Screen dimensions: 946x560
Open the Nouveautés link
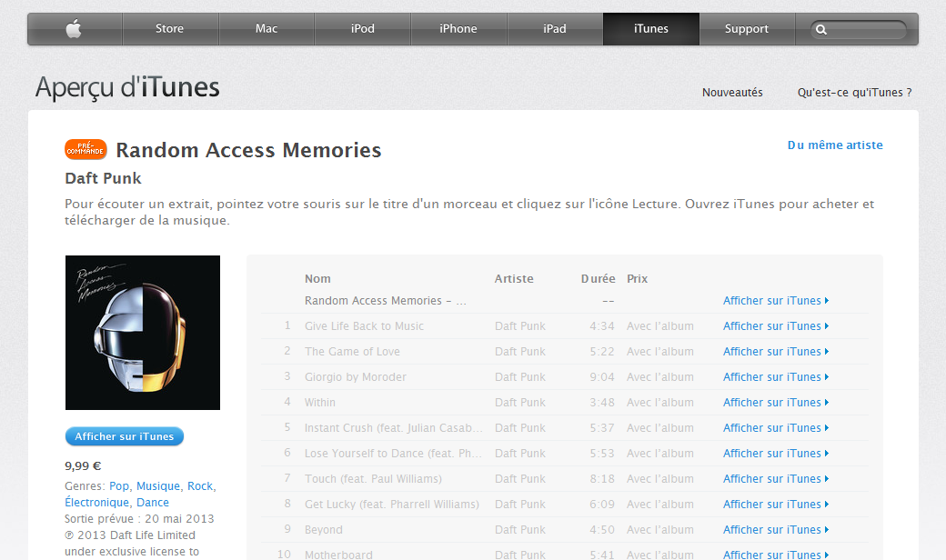coord(732,92)
